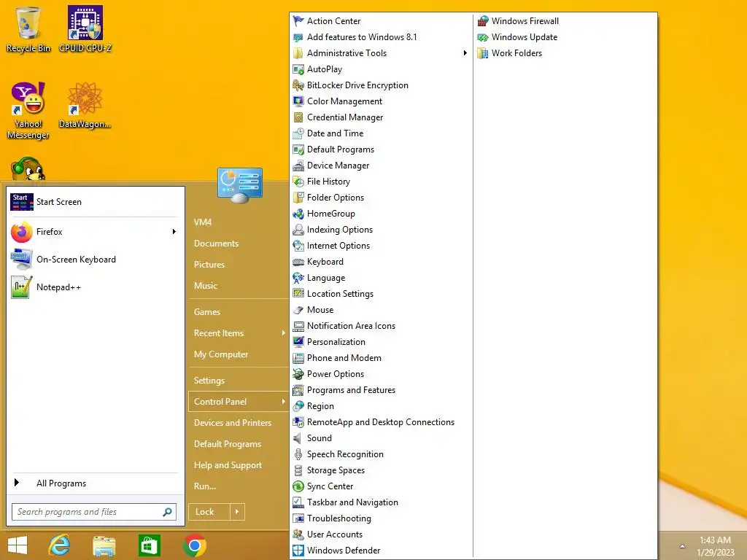Open Google Chrome from the taskbar
This screenshot has height=560, width=747.
[194, 545]
